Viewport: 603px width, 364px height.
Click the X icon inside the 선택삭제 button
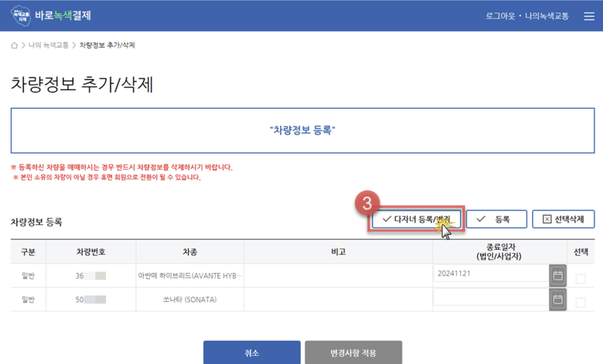(546, 218)
